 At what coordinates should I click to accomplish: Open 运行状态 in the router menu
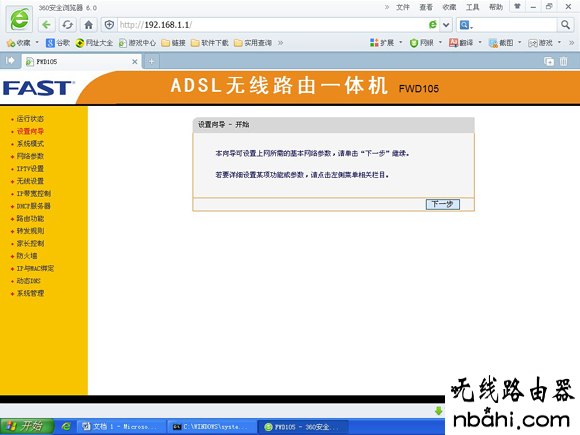[30, 119]
